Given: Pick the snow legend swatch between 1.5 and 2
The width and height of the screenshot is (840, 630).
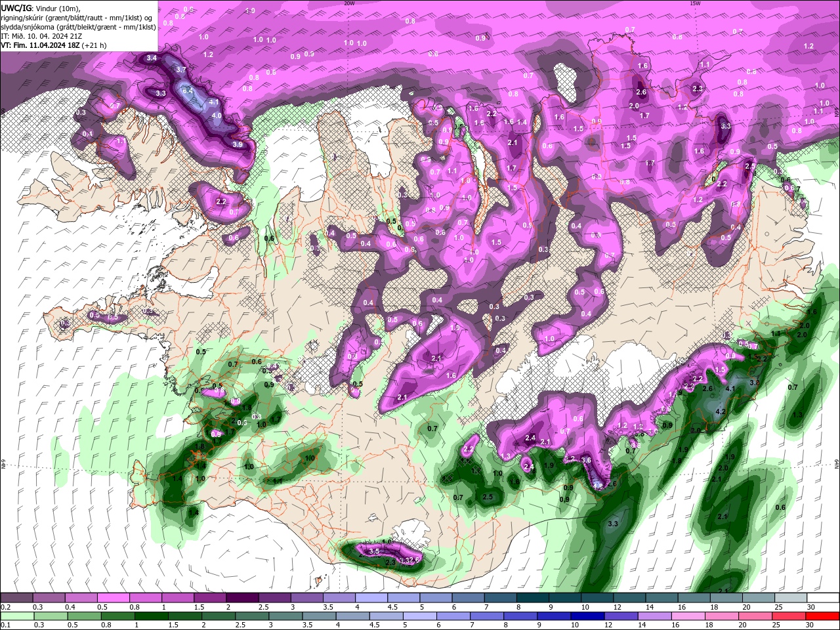Looking at the screenshot, I should click(x=210, y=598).
